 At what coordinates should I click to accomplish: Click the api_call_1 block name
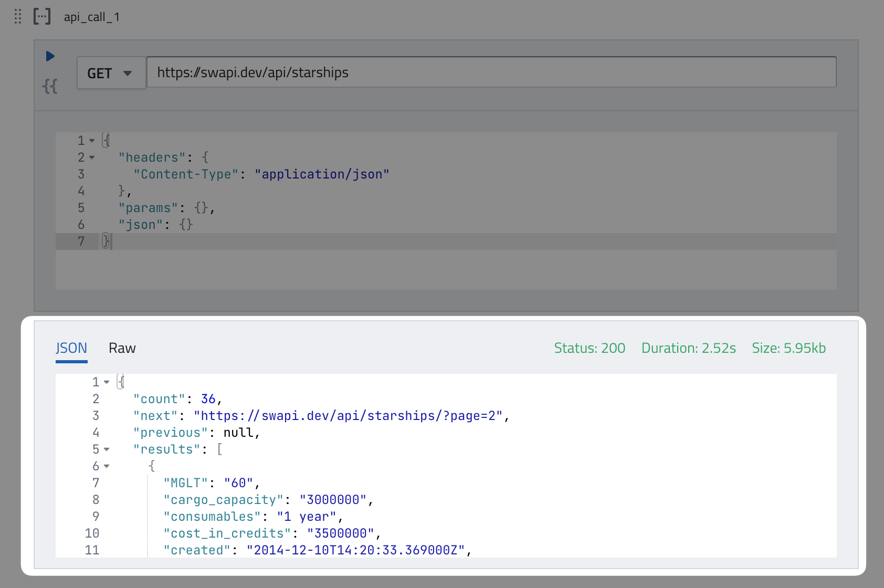point(92,17)
